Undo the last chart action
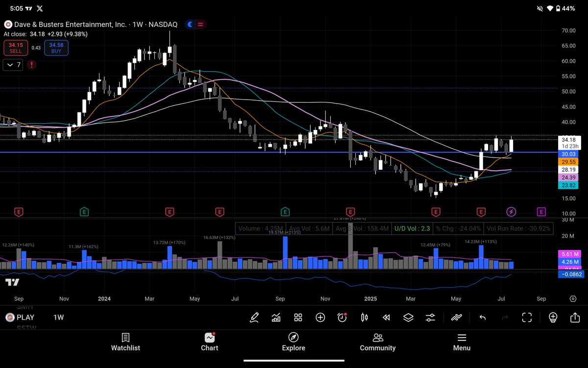The width and height of the screenshot is (588, 368). 482,317
